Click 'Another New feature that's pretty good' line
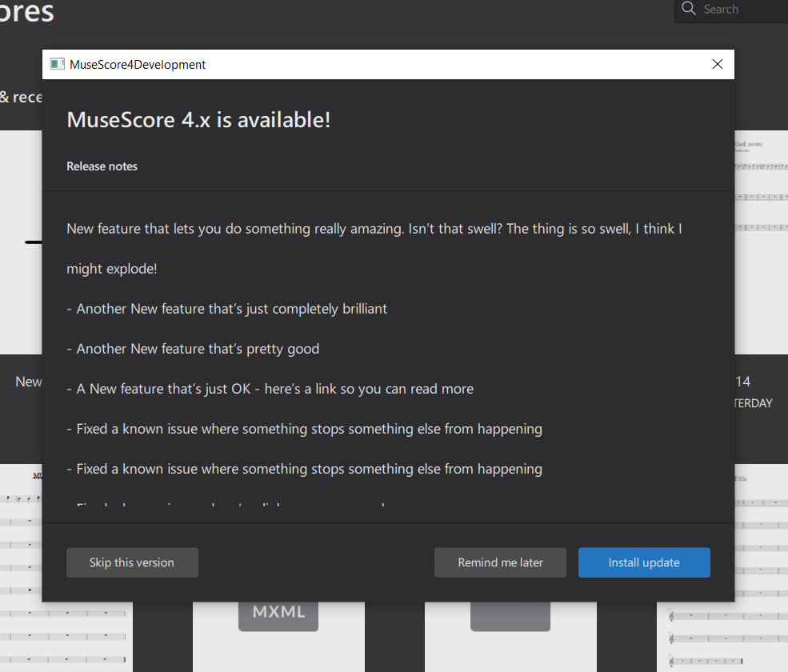The width and height of the screenshot is (788, 672). (193, 350)
